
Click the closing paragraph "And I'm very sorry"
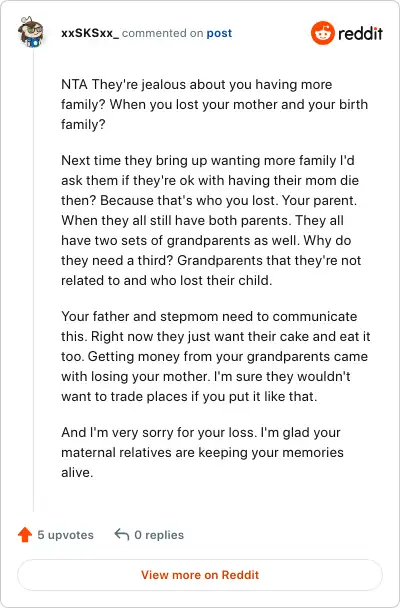click(202, 453)
